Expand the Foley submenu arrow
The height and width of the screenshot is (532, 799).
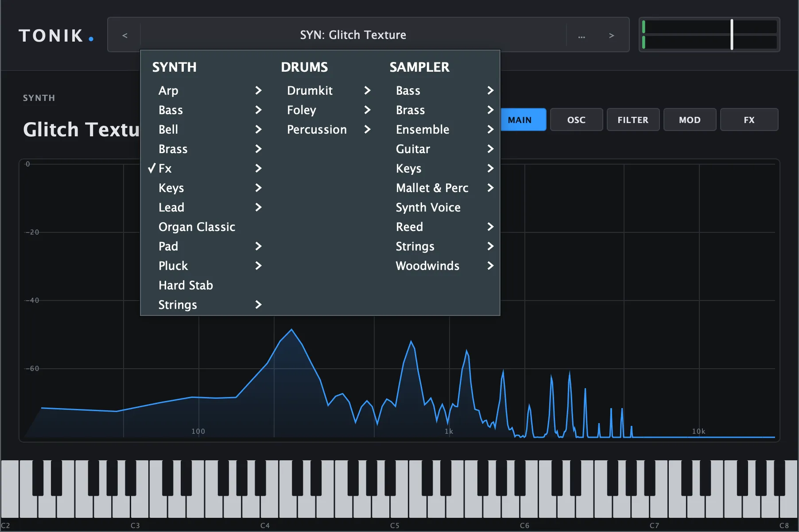tap(367, 110)
